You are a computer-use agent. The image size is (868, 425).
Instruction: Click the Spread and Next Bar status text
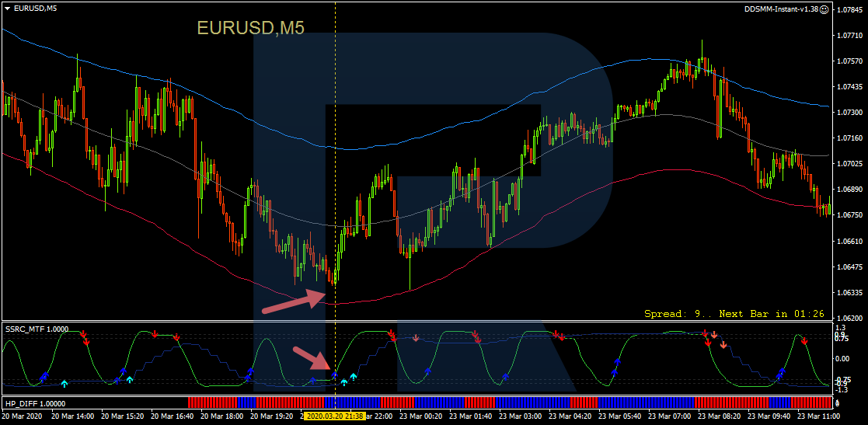click(734, 314)
